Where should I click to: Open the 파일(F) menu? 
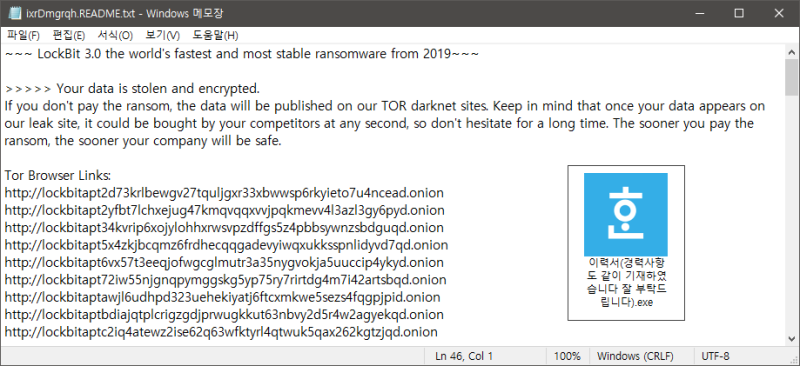tap(23, 35)
